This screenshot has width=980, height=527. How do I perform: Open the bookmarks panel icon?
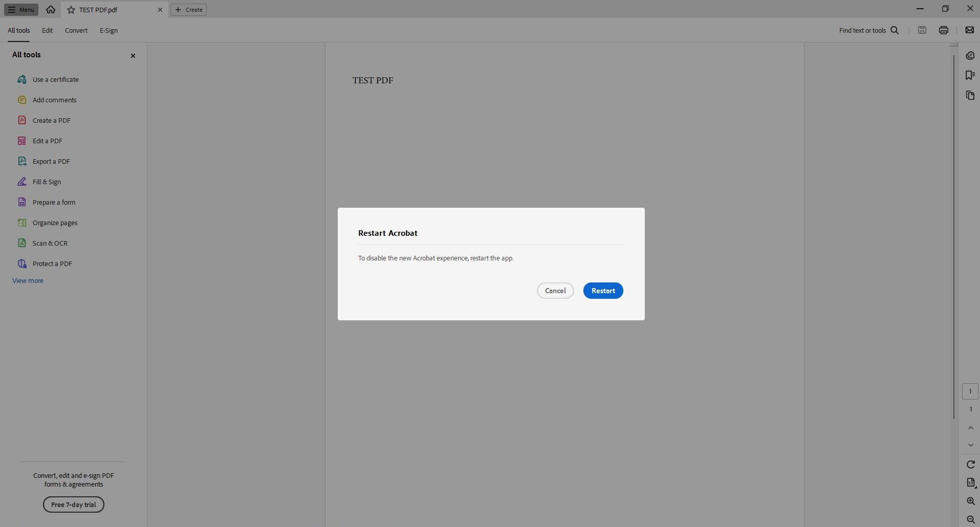pos(970,75)
